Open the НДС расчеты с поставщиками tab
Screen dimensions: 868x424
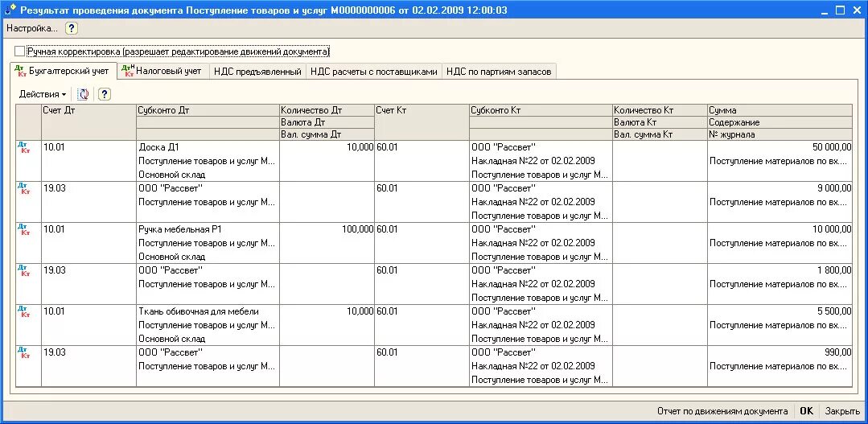point(373,72)
